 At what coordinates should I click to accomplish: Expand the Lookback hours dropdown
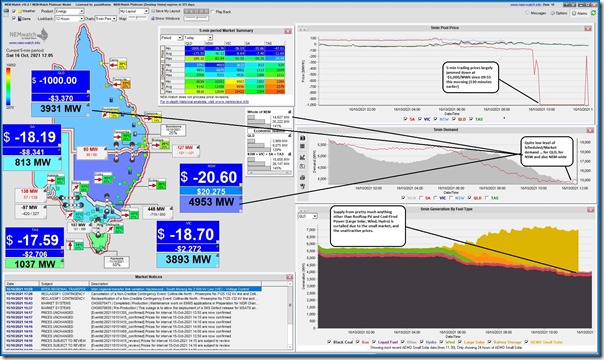tap(69, 18)
